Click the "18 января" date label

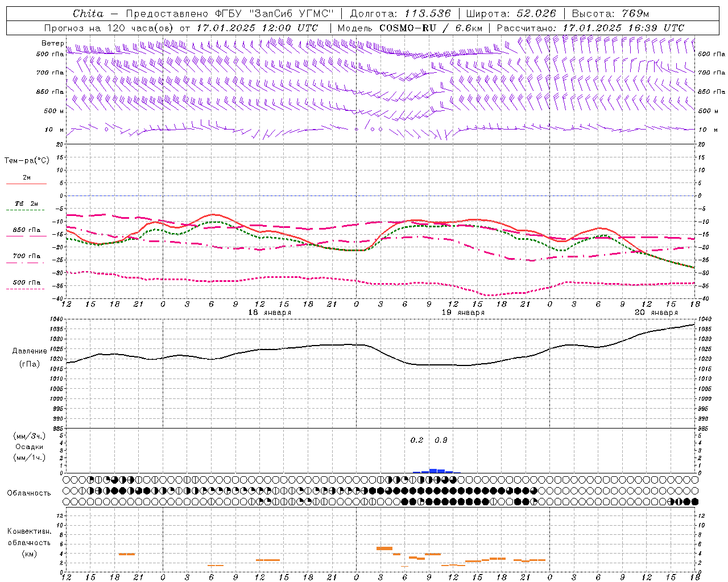pos(270,313)
